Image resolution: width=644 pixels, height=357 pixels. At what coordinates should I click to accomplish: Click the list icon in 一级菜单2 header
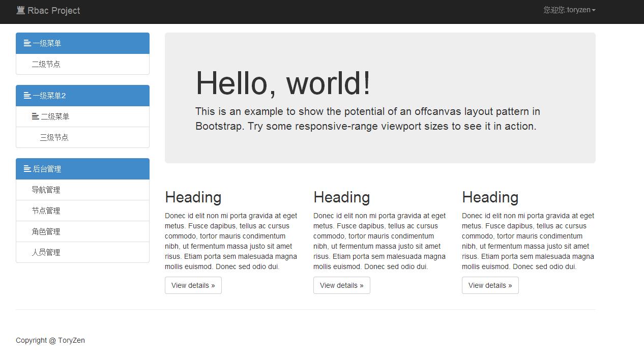(27, 96)
